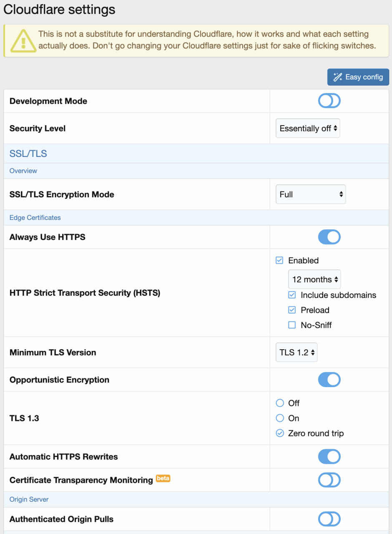The height and width of the screenshot is (534, 392).
Task: Uncheck the Preload checkbox
Action: [x=292, y=310]
